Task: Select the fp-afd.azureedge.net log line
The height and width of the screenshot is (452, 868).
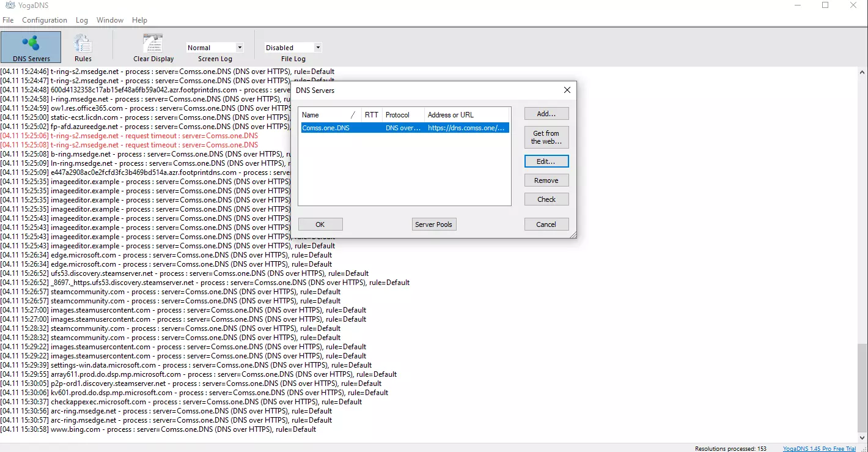Action: [x=145, y=127]
